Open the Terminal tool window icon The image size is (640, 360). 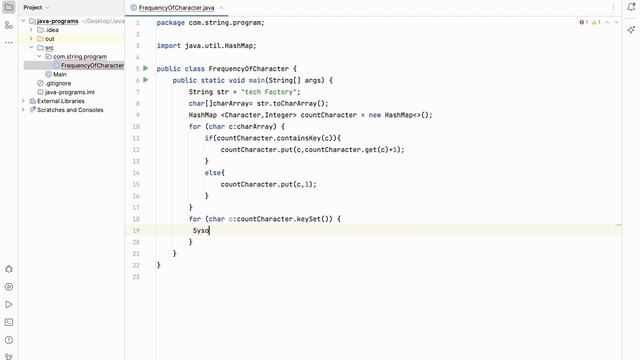pyautogui.click(x=9, y=322)
